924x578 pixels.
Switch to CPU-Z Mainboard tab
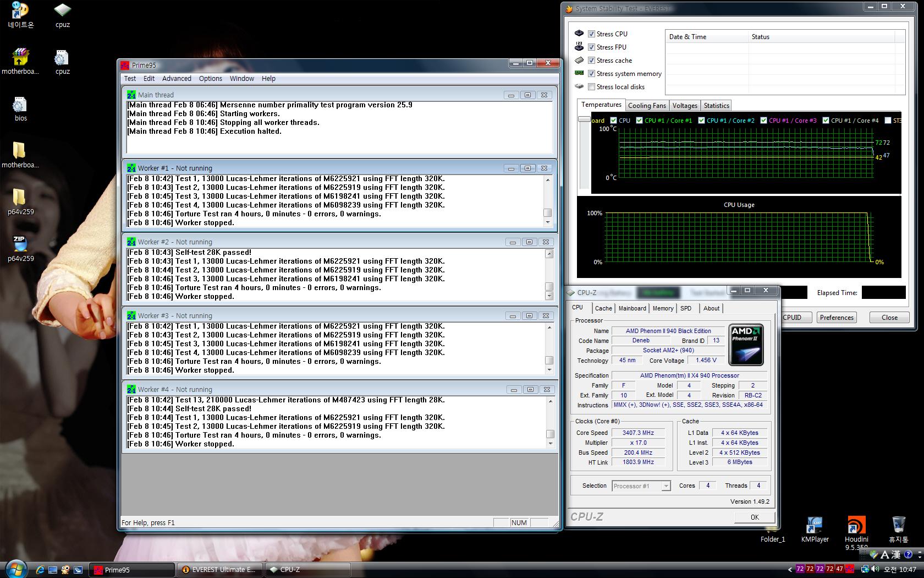[632, 308]
